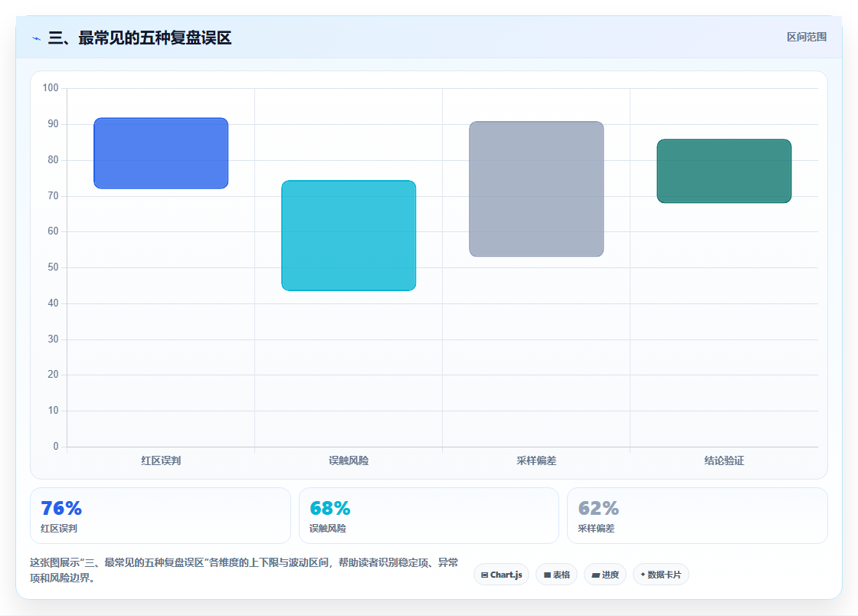
Task: Select the 76% 红区误判 stat card
Action: tap(160, 516)
